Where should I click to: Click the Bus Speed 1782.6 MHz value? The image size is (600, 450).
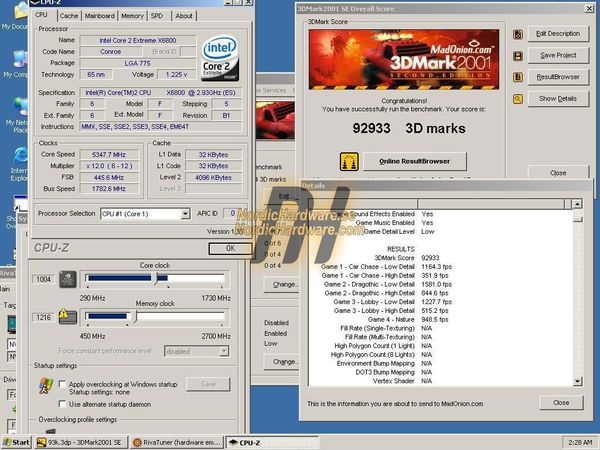click(109, 189)
